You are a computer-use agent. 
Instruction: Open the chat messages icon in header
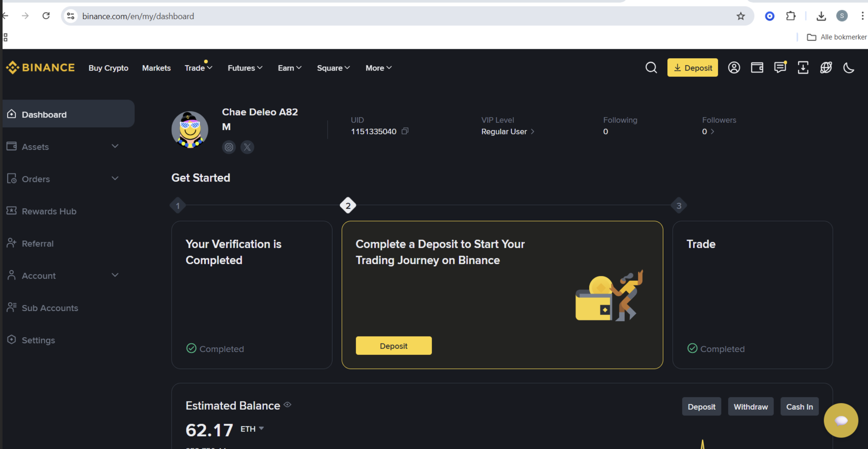[x=780, y=68]
